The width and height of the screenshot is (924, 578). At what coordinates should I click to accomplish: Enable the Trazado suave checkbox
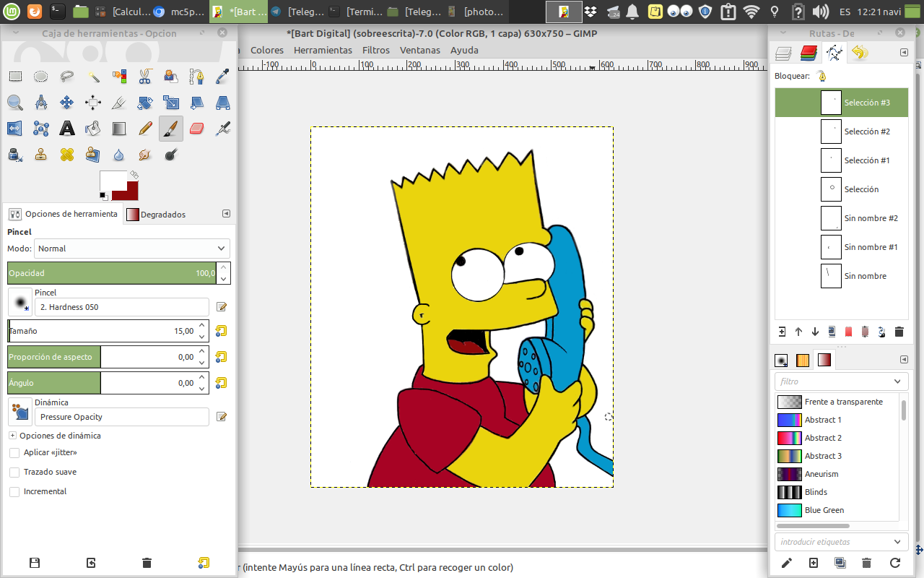click(14, 472)
